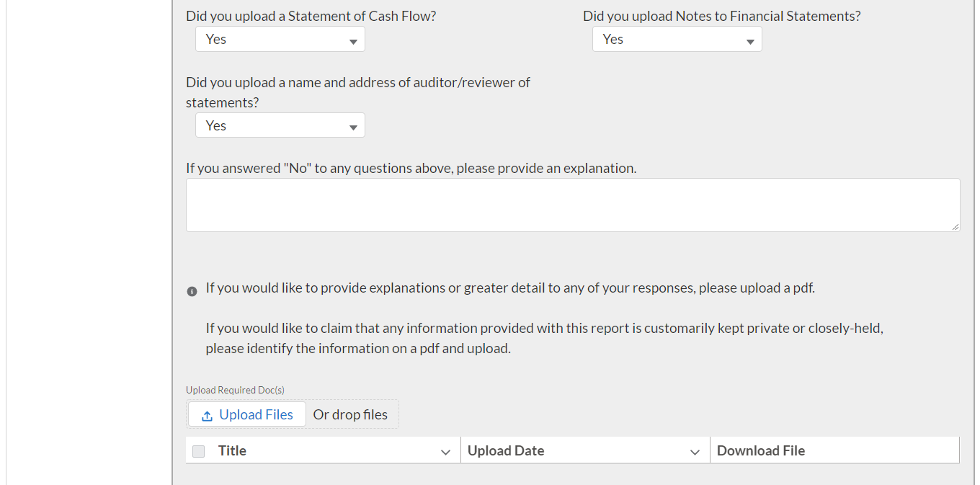Click the Notes to Financial Statements question label
This screenshot has height=485, width=980.
pyautogui.click(x=721, y=17)
